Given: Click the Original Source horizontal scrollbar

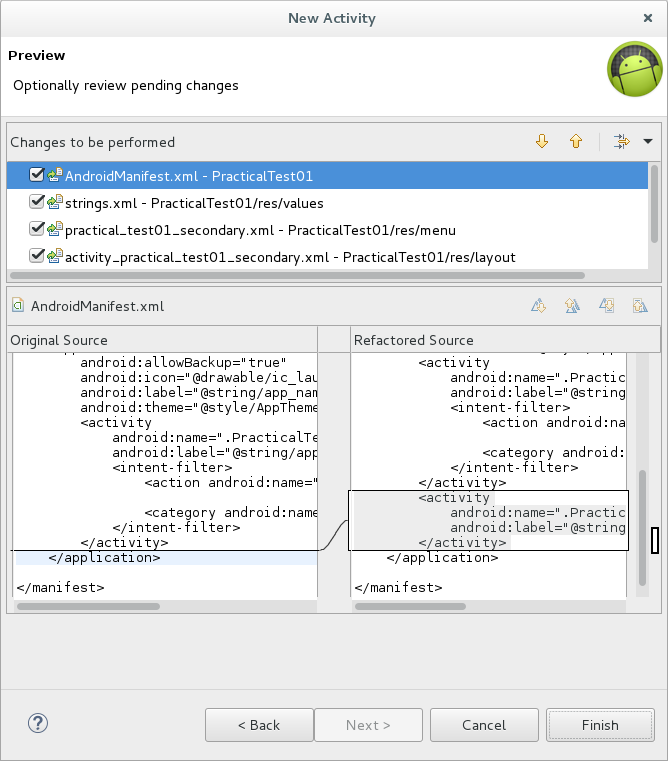Looking at the screenshot, I should click(88, 606).
